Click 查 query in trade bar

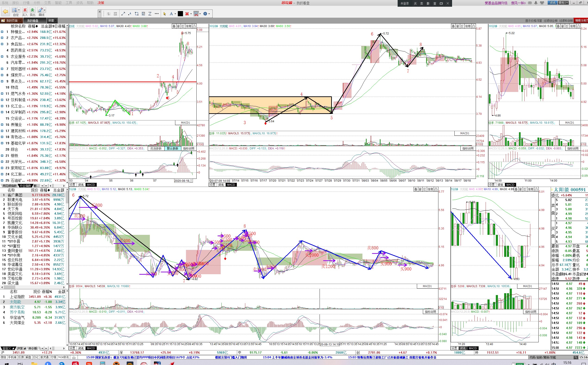tap(434, 3)
